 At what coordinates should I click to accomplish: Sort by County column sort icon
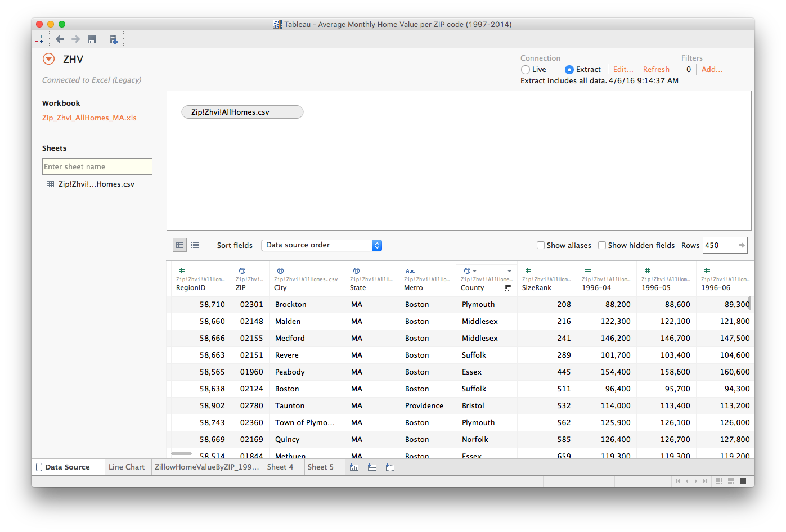click(507, 288)
